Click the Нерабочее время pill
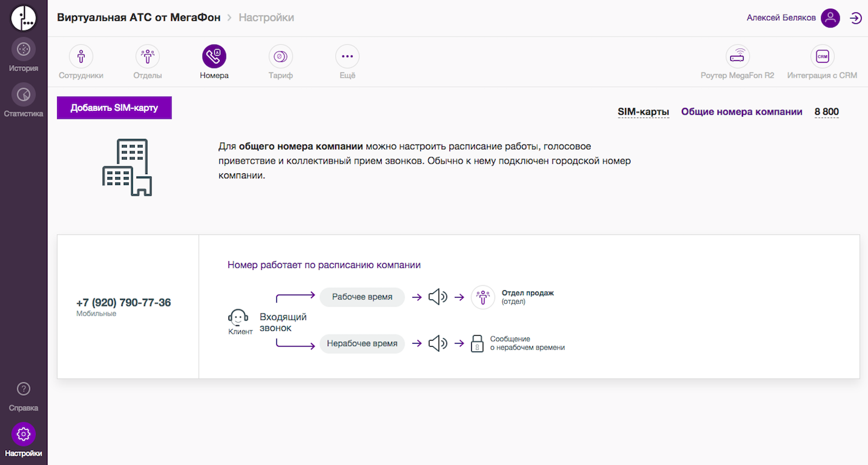 (x=362, y=344)
